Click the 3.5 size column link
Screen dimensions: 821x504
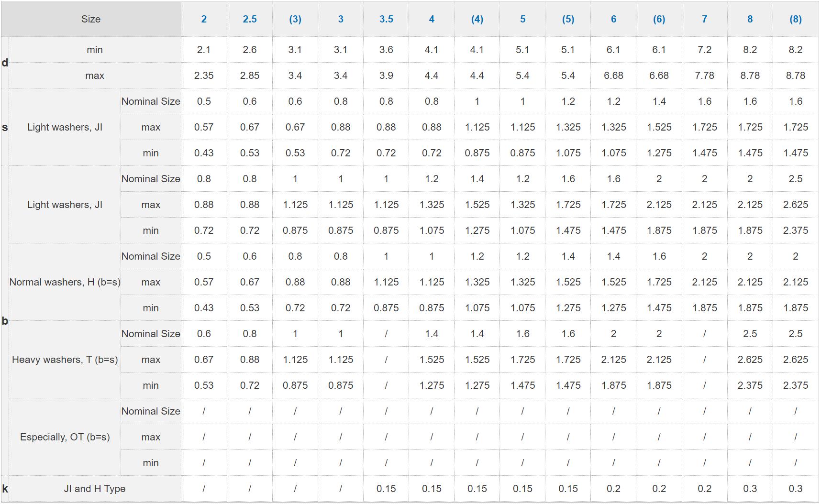[x=386, y=19]
